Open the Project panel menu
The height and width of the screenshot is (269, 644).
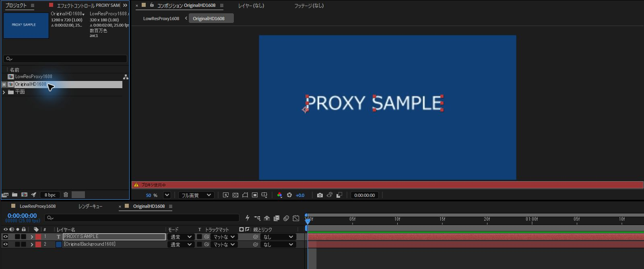pyautogui.click(x=33, y=6)
